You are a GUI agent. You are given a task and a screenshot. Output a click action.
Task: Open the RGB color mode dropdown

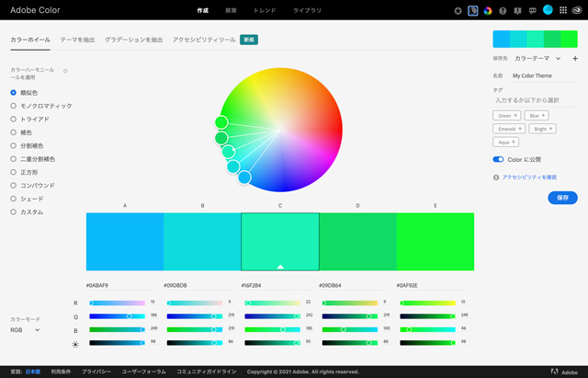pyautogui.click(x=25, y=330)
